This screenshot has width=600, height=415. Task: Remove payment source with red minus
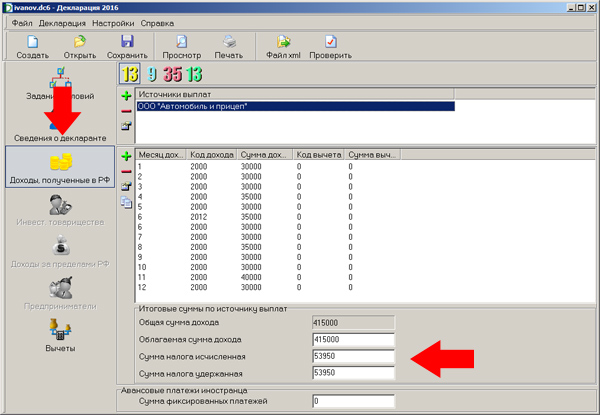pyautogui.click(x=126, y=111)
